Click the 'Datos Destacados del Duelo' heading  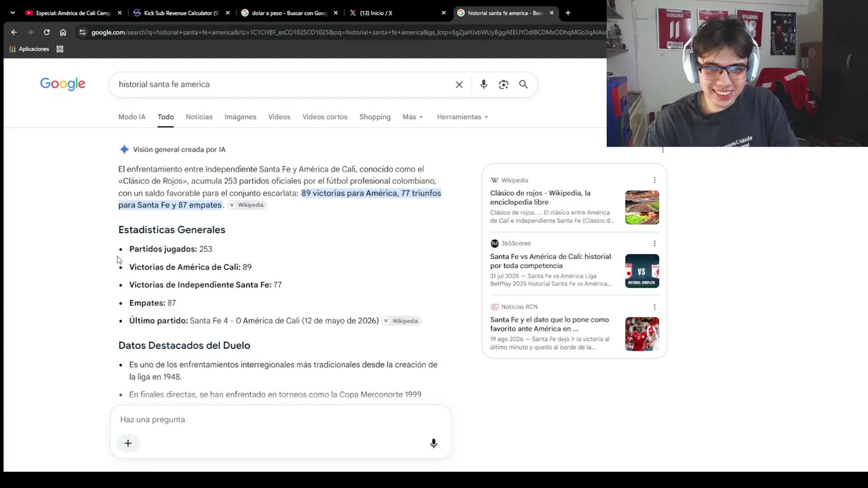point(184,346)
